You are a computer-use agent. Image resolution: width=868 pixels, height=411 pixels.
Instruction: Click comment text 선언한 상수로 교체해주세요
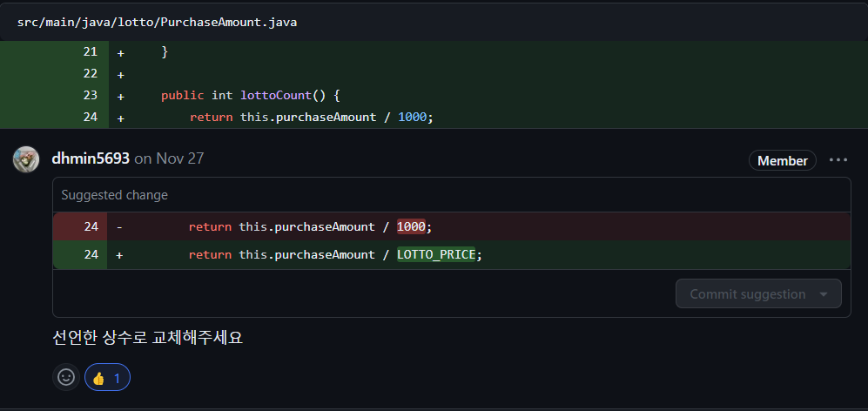pyautogui.click(x=148, y=337)
